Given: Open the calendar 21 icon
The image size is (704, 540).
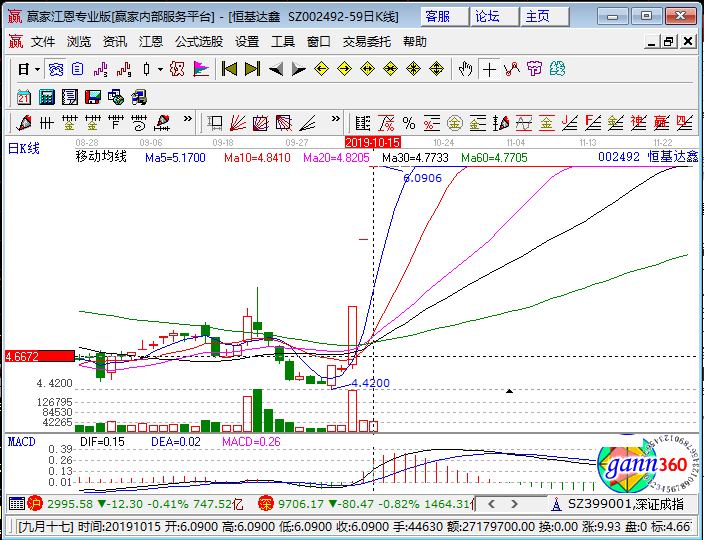Looking at the screenshot, I should coord(23,97).
